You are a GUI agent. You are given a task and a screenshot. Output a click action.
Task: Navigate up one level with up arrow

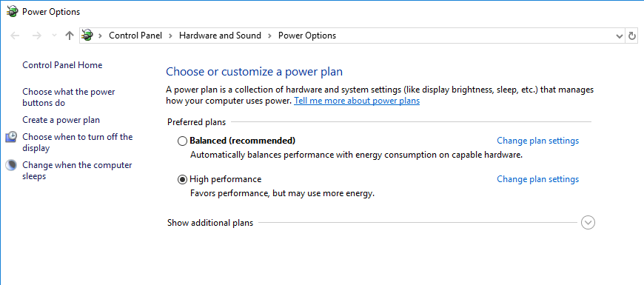(70, 36)
